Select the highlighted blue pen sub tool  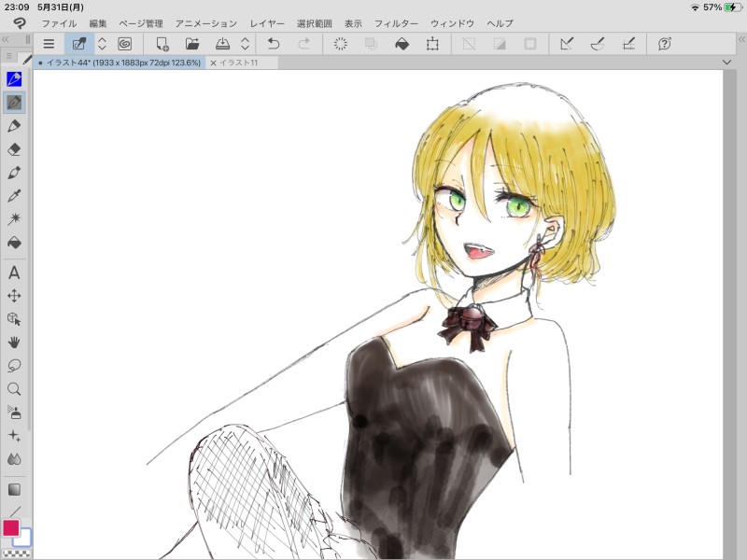[14, 79]
